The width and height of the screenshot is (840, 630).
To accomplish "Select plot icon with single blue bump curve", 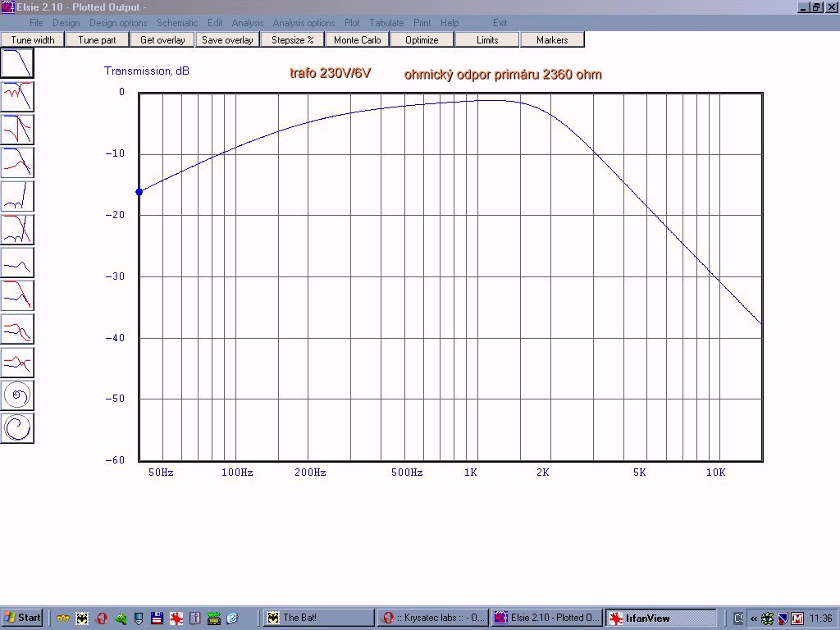I will click(x=17, y=262).
